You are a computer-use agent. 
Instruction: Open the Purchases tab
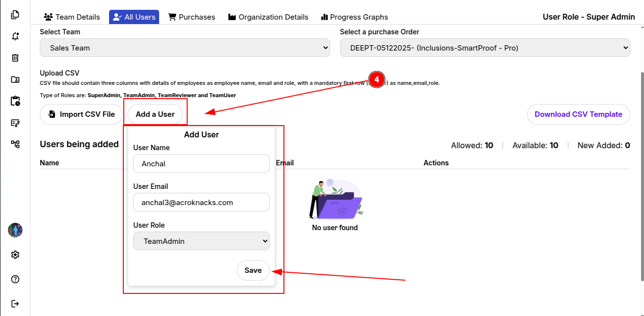[x=192, y=17]
